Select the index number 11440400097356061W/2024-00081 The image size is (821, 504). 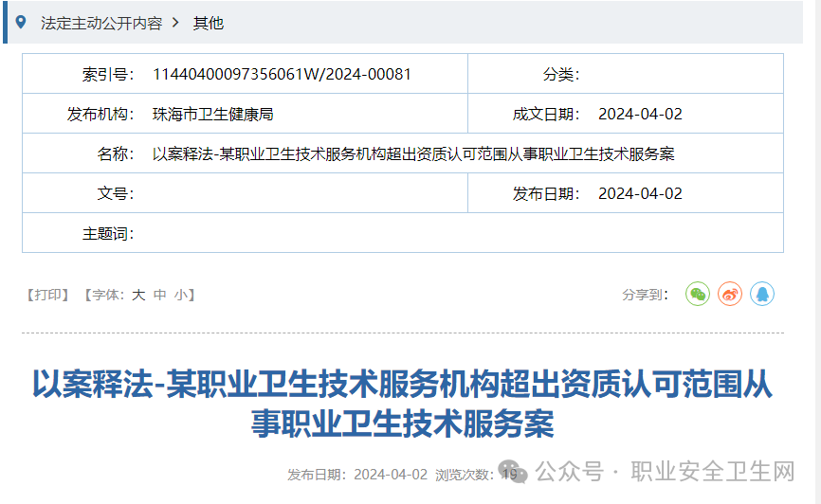(282, 74)
